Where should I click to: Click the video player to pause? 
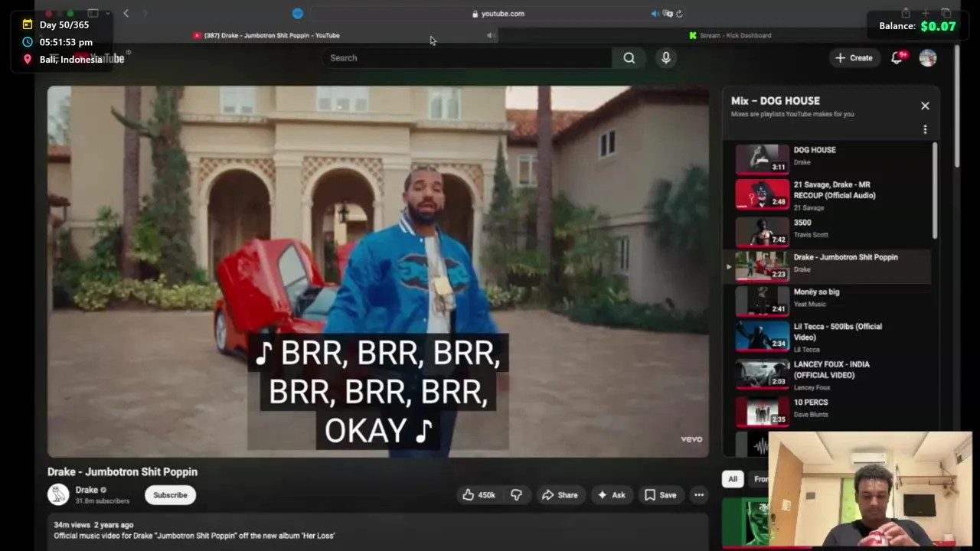coord(378,272)
